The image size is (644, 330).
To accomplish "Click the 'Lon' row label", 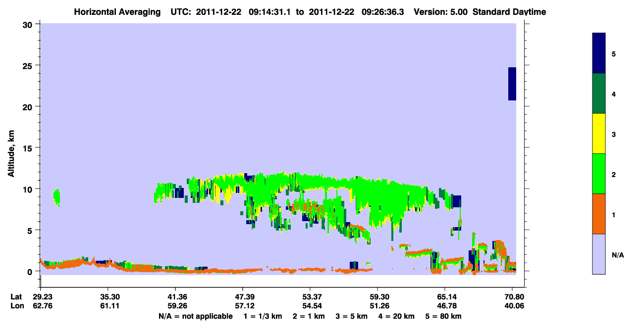I will pos(16,306).
